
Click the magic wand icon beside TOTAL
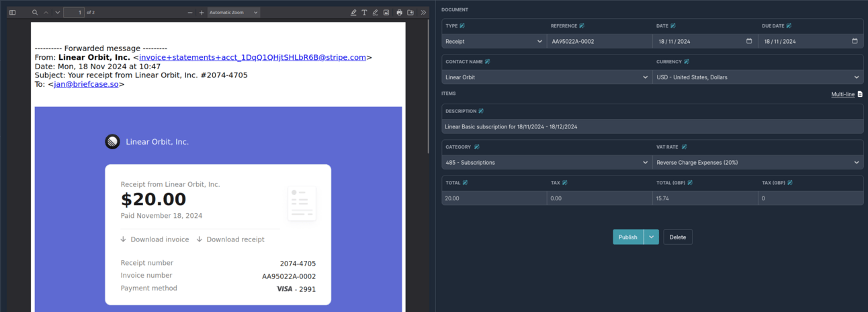465,182
